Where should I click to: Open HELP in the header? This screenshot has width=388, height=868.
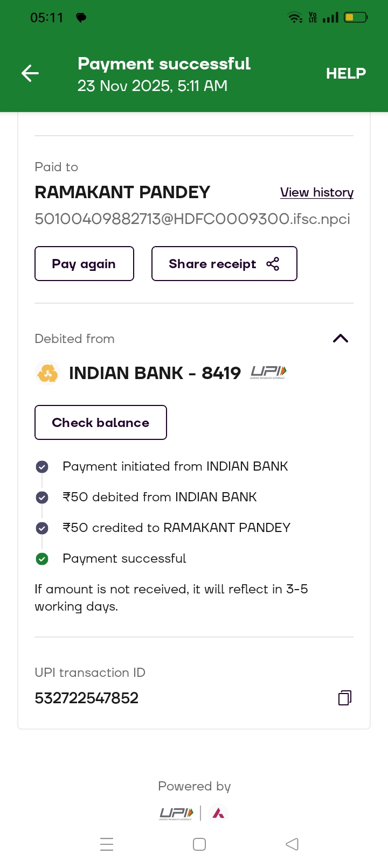345,73
